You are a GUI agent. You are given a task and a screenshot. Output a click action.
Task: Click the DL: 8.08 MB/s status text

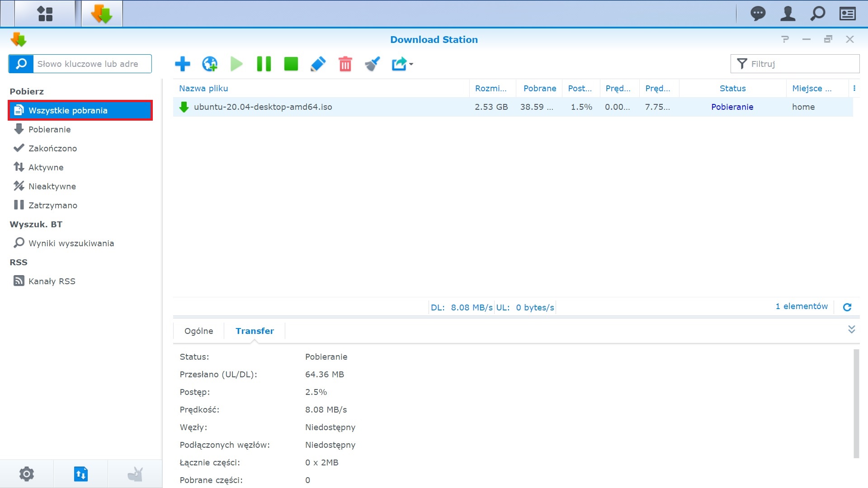462,308
